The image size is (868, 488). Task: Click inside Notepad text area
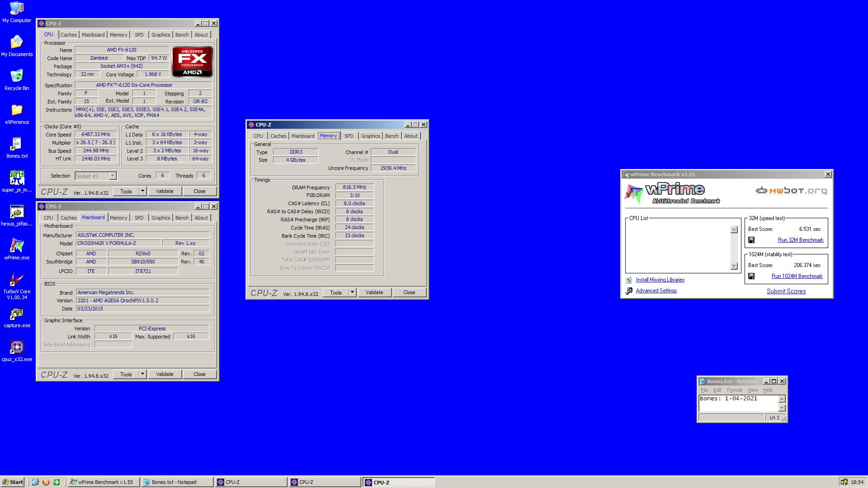(739, 403)
